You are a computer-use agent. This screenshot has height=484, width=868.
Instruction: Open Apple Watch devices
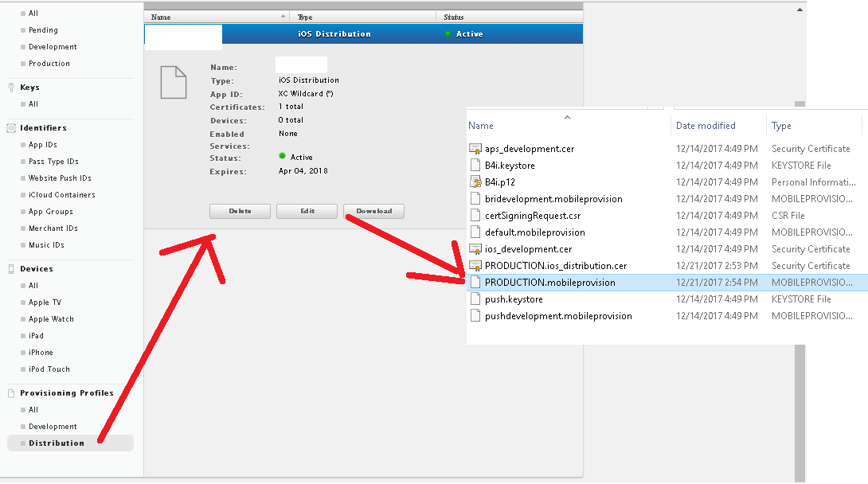(51, 319)
